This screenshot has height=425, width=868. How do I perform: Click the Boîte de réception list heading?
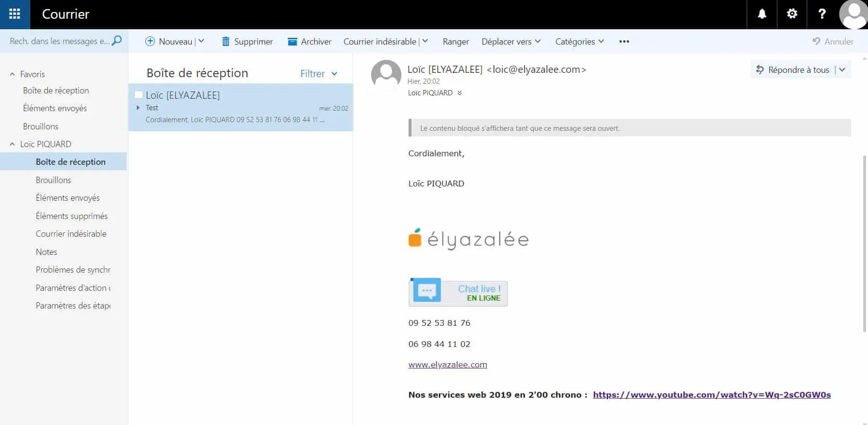(197, 73)
